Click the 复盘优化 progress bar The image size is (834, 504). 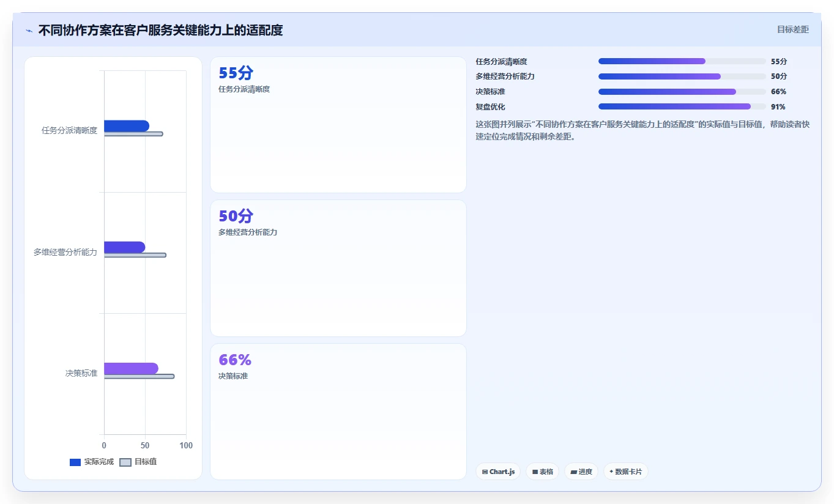[x=682, y=106]
